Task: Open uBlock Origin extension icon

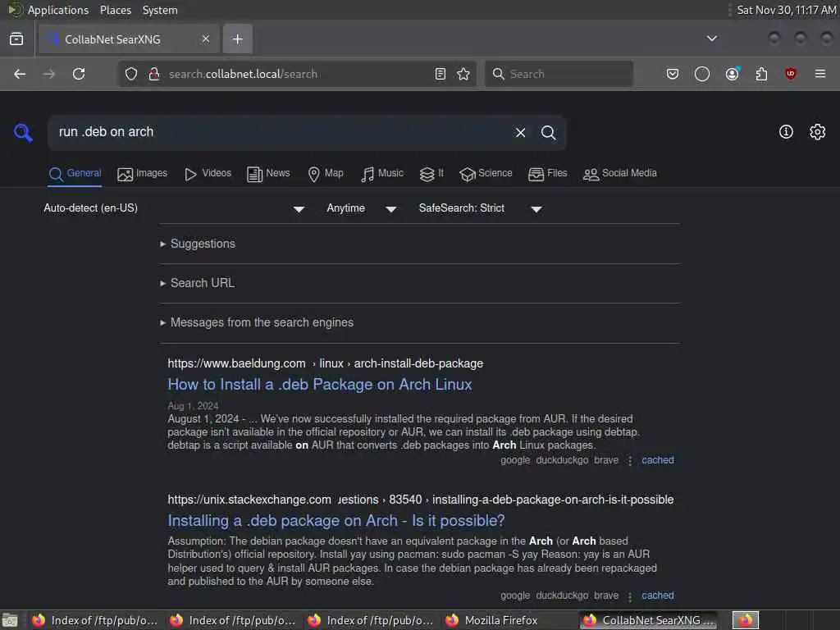Action: 790,74
